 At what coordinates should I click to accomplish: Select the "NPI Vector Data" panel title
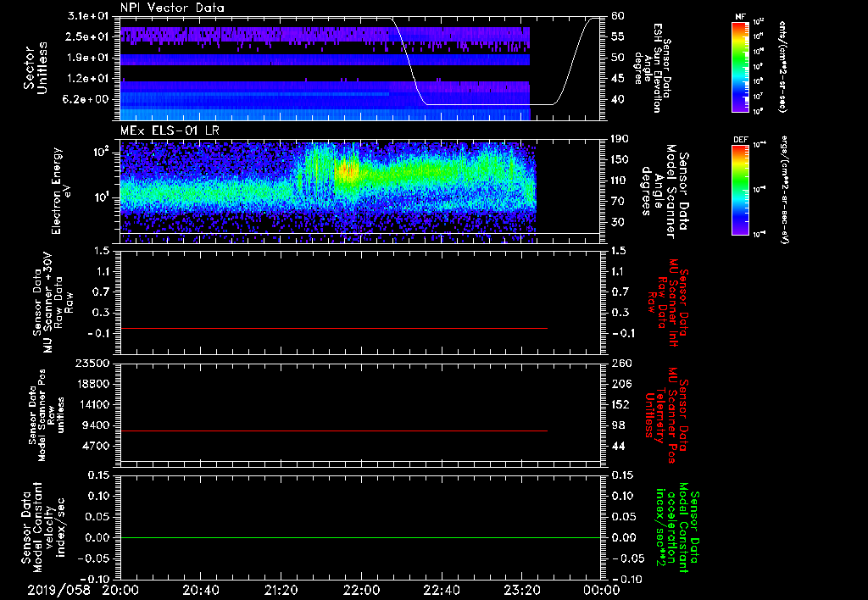[x=172, y=8]
